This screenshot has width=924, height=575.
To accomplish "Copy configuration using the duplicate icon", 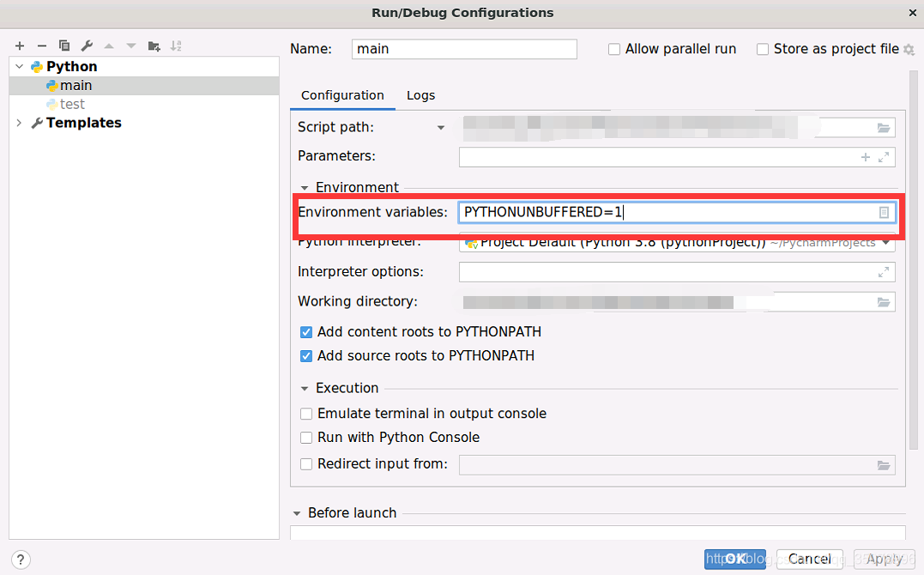I will pos(64,46).
